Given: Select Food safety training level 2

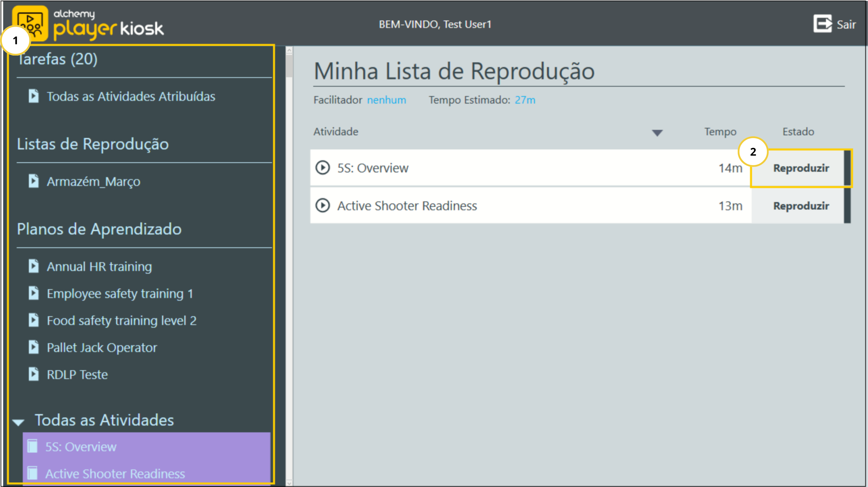Looking at the screenshot, I should click(x=121, y=320).
